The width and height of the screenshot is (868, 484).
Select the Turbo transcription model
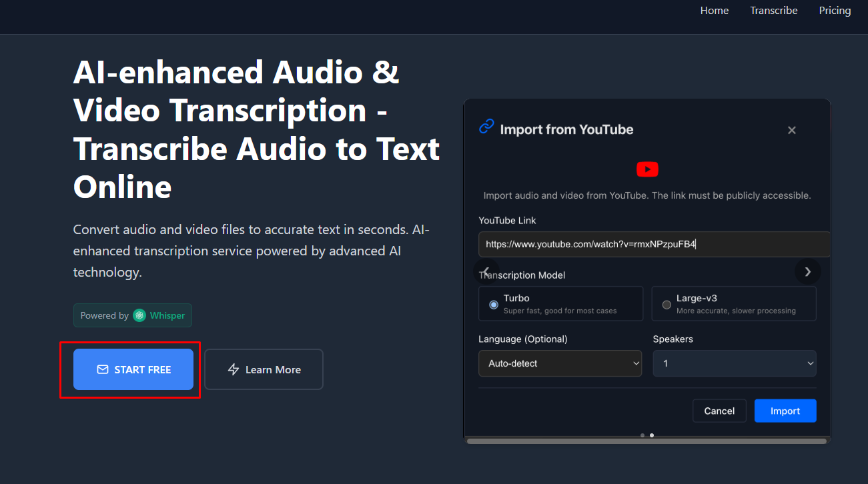(x=560, y=303)
